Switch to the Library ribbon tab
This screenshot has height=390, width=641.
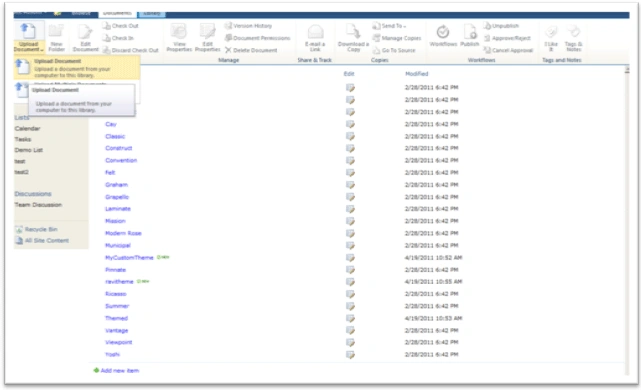tap(152, 13)
